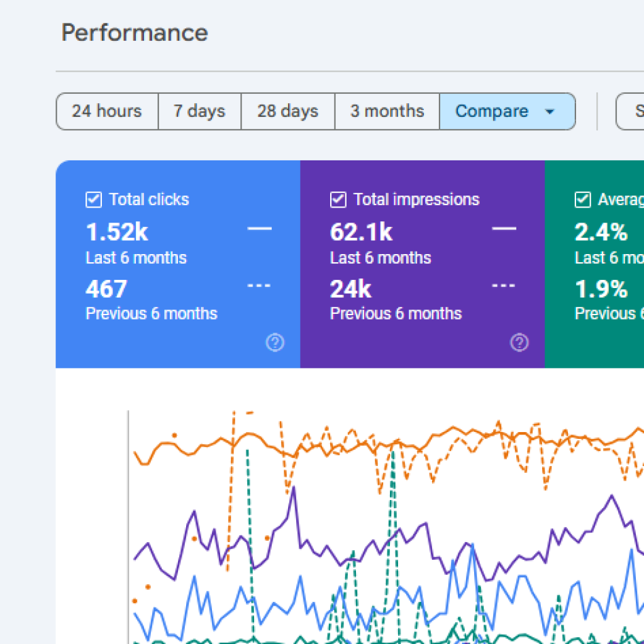This screenshot has width=644, height=644.
Task: Click the partially visible button right of Compare
Action: pyautogui.click(x=630, y=111)
